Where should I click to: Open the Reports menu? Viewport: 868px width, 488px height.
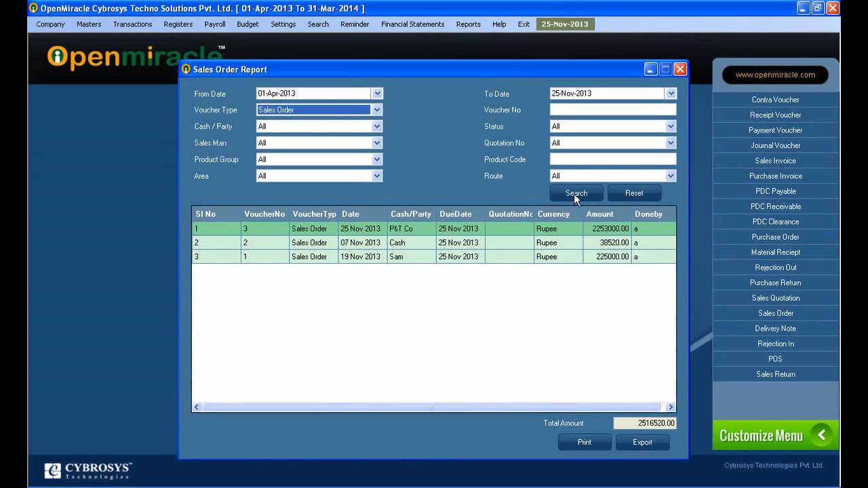(x=468, y=24)
